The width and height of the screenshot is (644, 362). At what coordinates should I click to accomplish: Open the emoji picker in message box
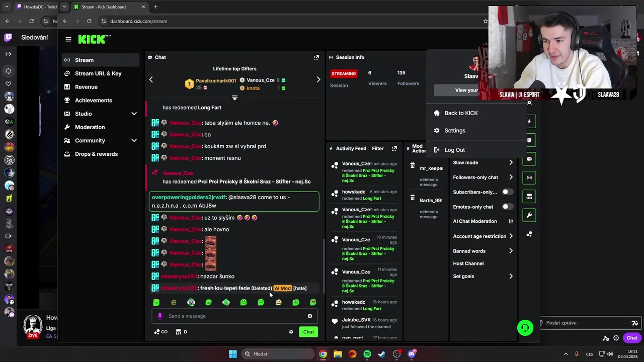pyautogui.click(x=310, y=316)
